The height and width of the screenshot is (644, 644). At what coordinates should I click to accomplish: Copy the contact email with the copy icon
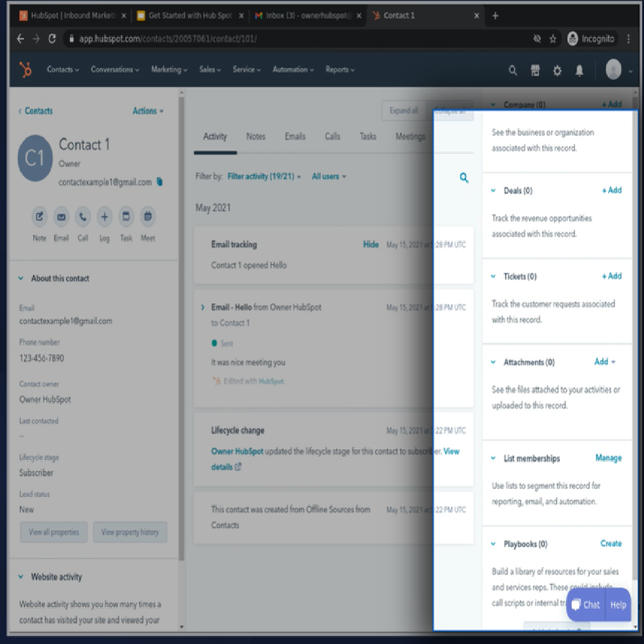[160, 182]
